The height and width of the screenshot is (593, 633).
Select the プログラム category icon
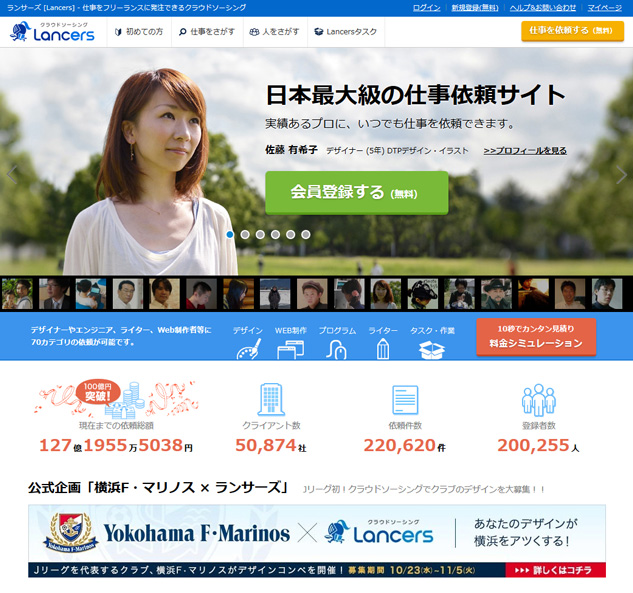point(337,348)
